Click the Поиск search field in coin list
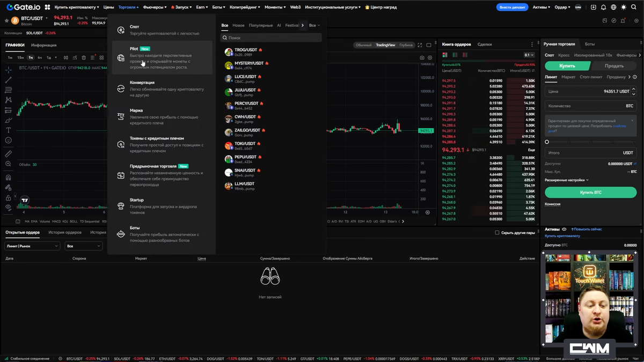 click(x=272, y=38)
